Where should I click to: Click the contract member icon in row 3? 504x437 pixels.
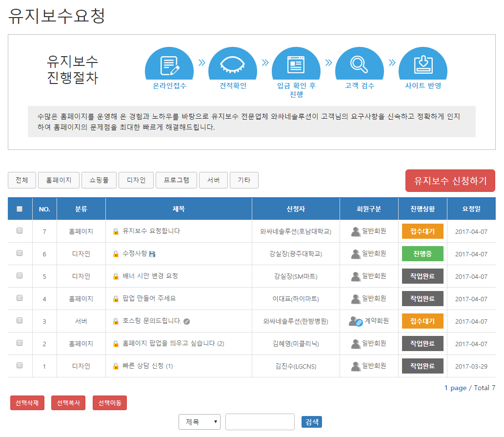click(356, 321)
